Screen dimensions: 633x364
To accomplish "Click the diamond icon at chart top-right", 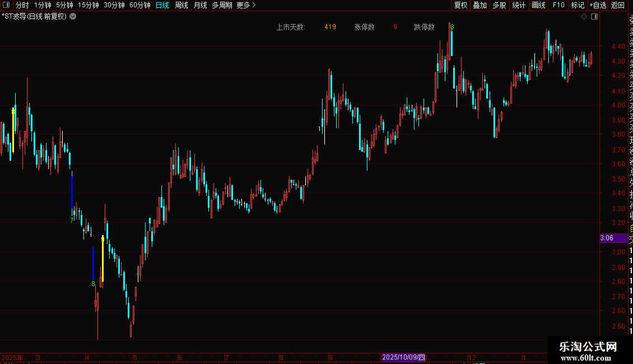I will coord(584,17).
